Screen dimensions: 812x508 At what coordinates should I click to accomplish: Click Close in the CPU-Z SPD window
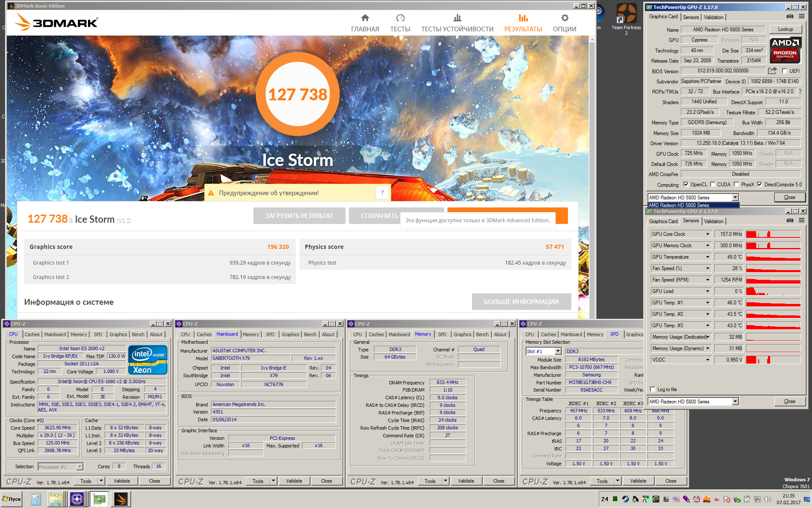click(x=671, y=481)
